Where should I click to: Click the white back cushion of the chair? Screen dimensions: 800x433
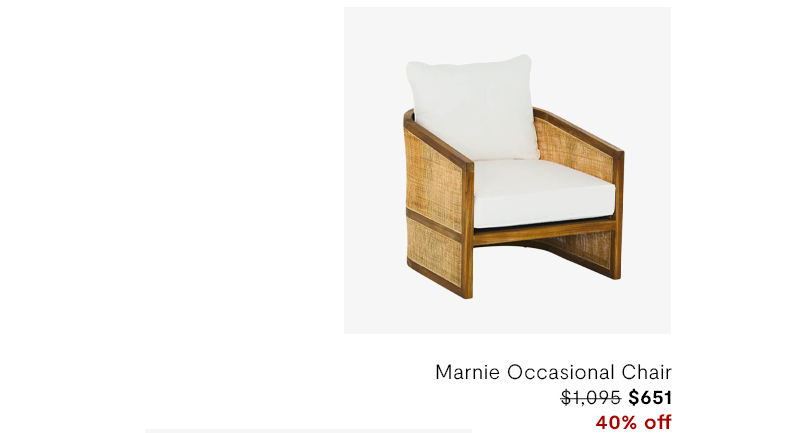click(x=472, y=107)
